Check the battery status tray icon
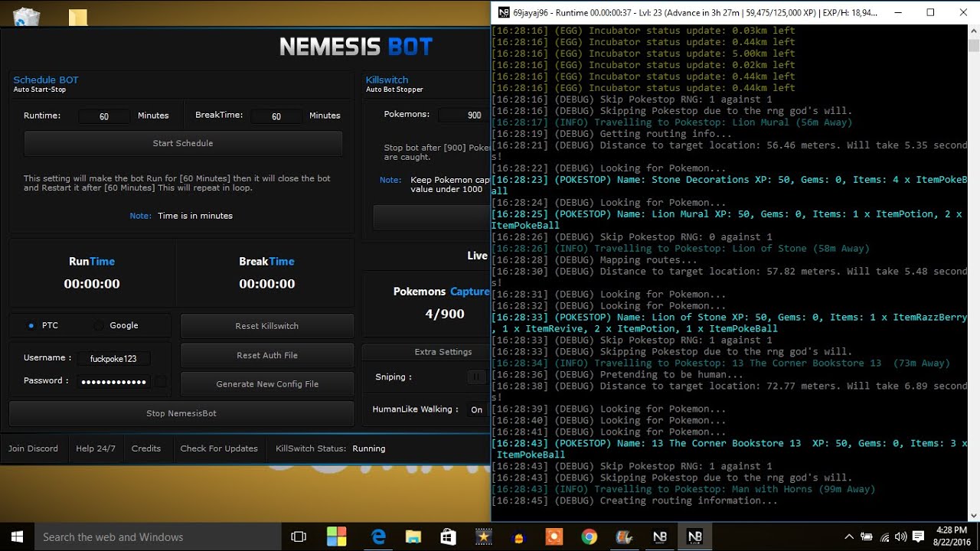The width and height of the screenshot is (980, 551). [867, 537]
